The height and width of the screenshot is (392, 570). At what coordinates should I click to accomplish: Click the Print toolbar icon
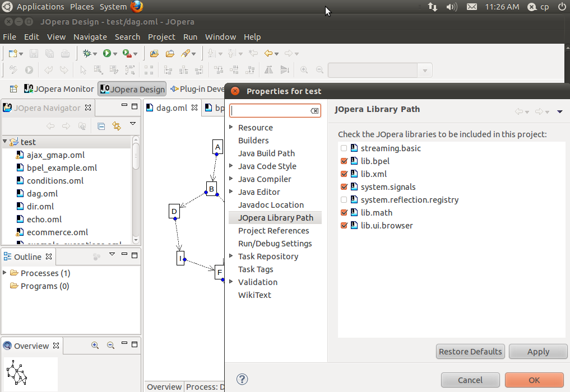point(65,53)
